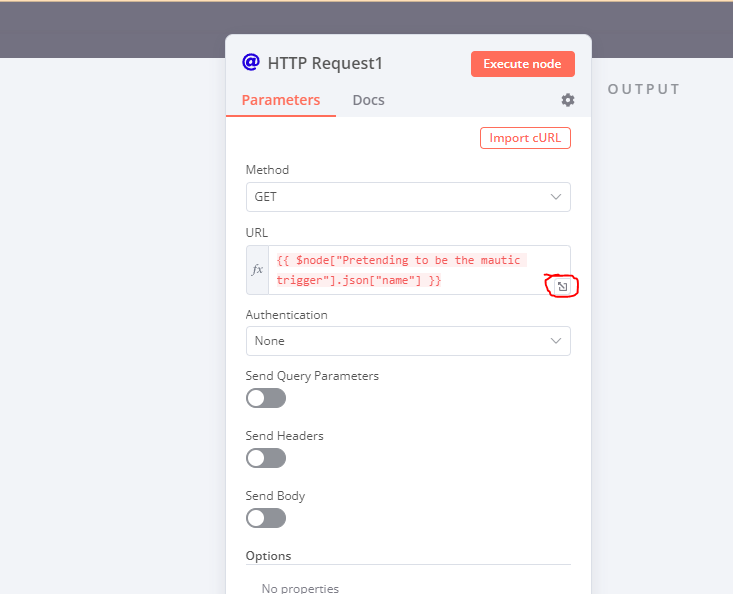The image size is (733, 594).
Task: Click the HTTP Request1 node title
Action: [x=325, y=64]
